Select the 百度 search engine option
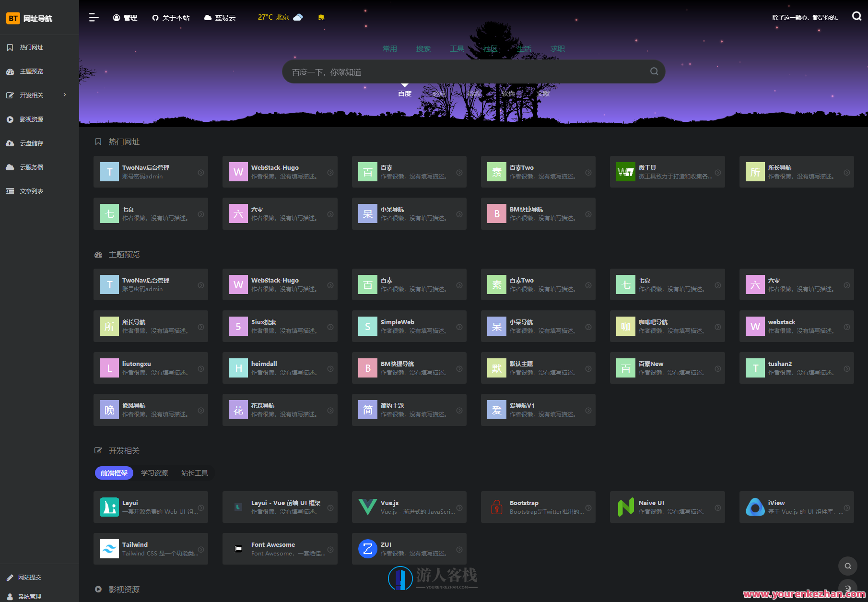Screen dimensions: 868x602 [404, 94]
